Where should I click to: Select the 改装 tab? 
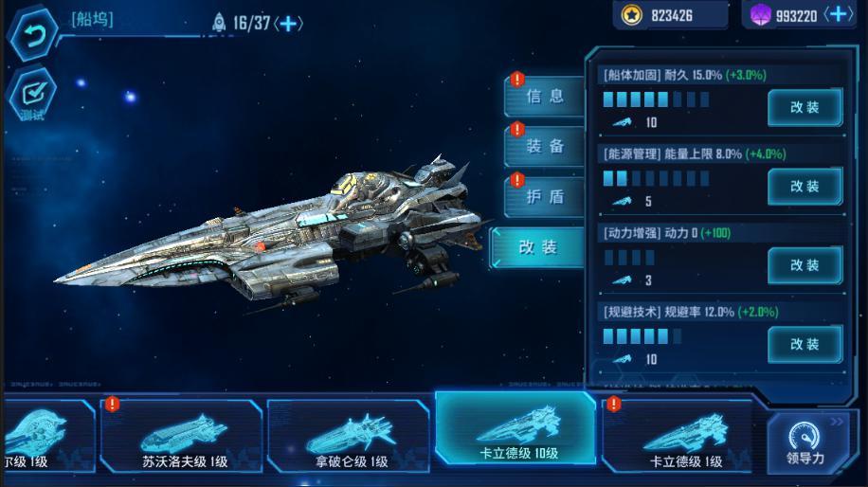pyautogui.click(x=537, y=247)
